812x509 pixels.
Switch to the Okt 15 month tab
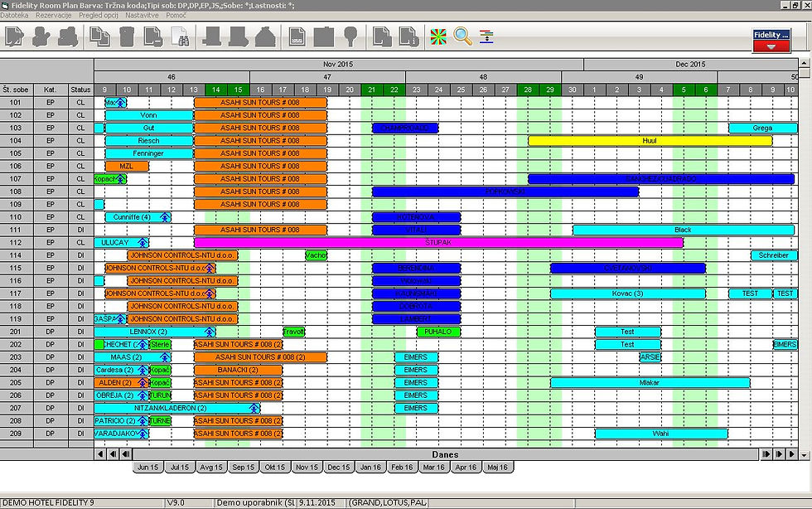click(x=275, y=468)
